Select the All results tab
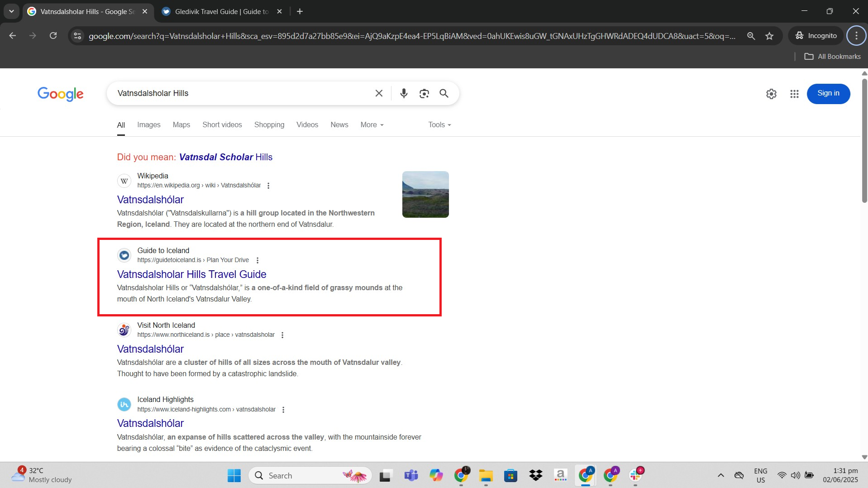 121,125
